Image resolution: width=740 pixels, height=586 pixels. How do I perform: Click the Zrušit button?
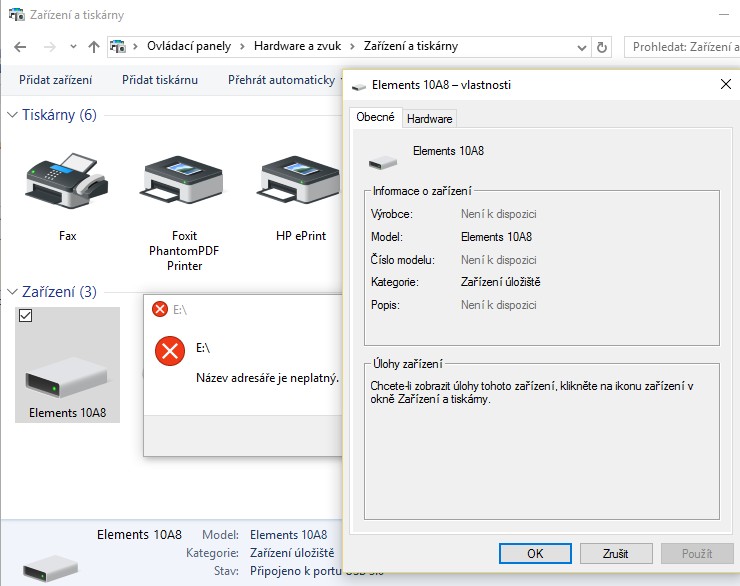[615, 553]
